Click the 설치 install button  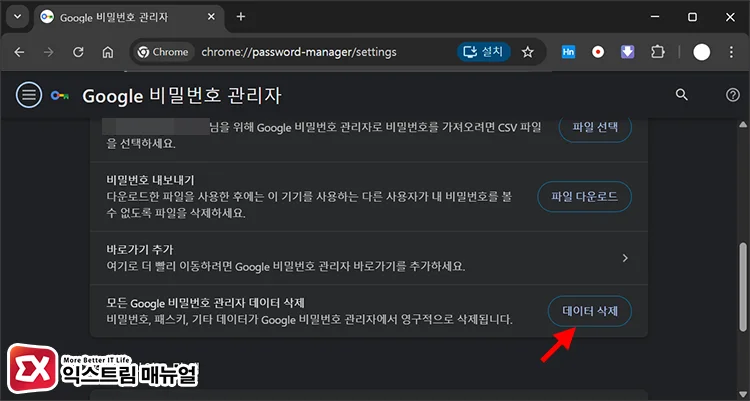(484, 52)
